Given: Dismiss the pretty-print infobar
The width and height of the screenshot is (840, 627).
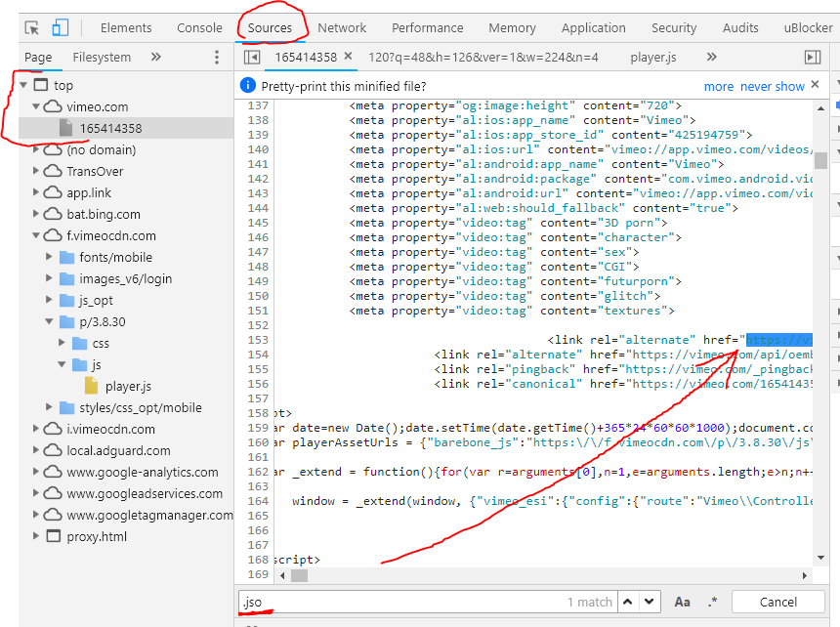Looking at the screenshot, I should coord(815,85).
